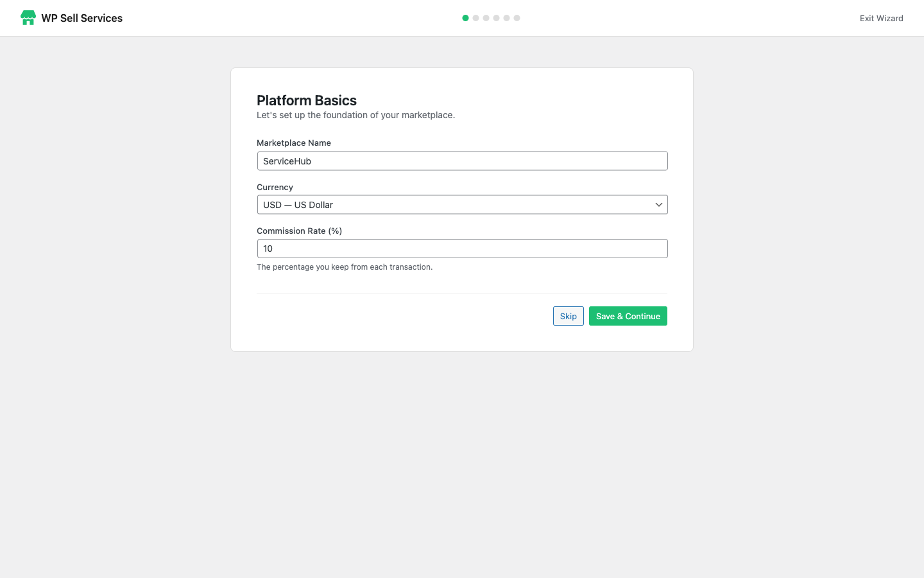Click inside the Marketplace Name field
This screenshot has height=578, width=924.
(x=462, y=161)
